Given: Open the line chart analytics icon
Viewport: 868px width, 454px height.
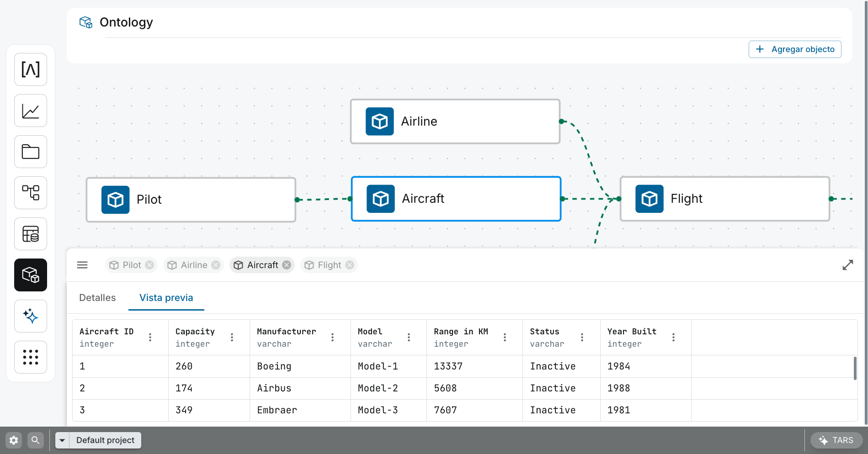Looking at the screenshot, I should [31, 111].
